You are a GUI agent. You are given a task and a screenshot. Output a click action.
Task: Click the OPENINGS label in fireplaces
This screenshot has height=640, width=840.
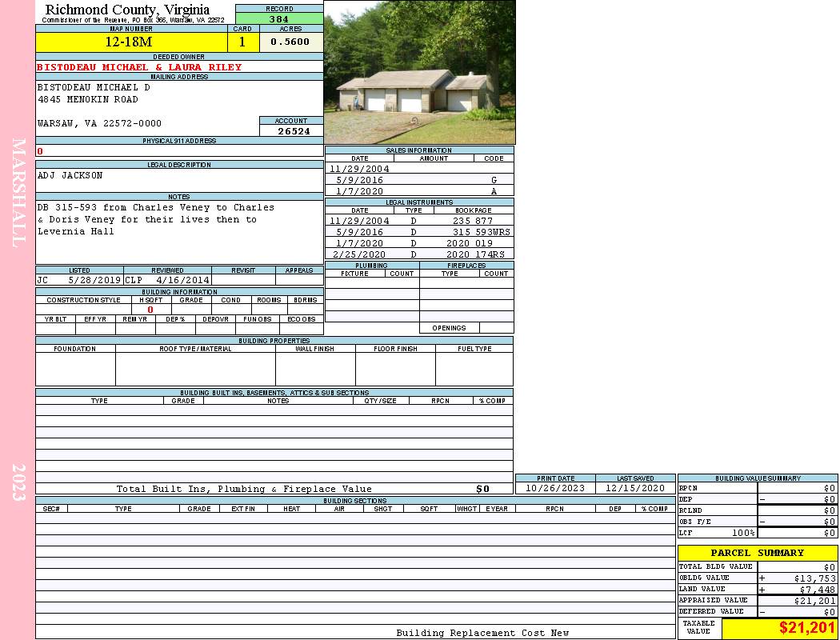tap(449, 328)
